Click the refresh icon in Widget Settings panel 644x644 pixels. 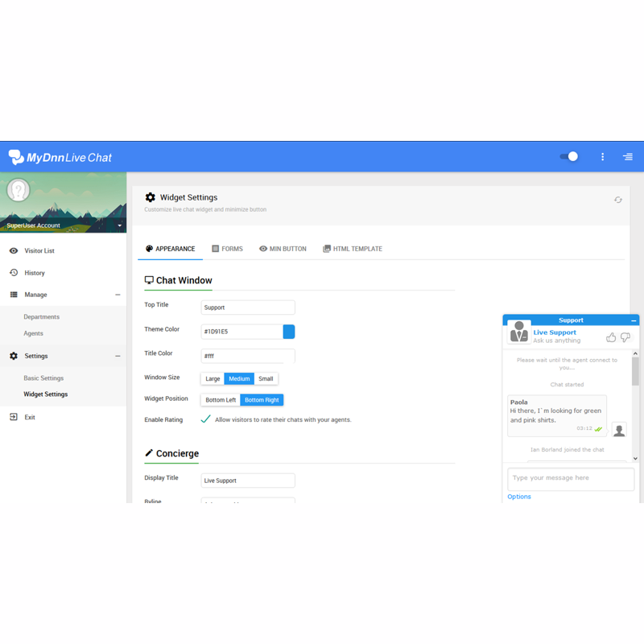618,200
